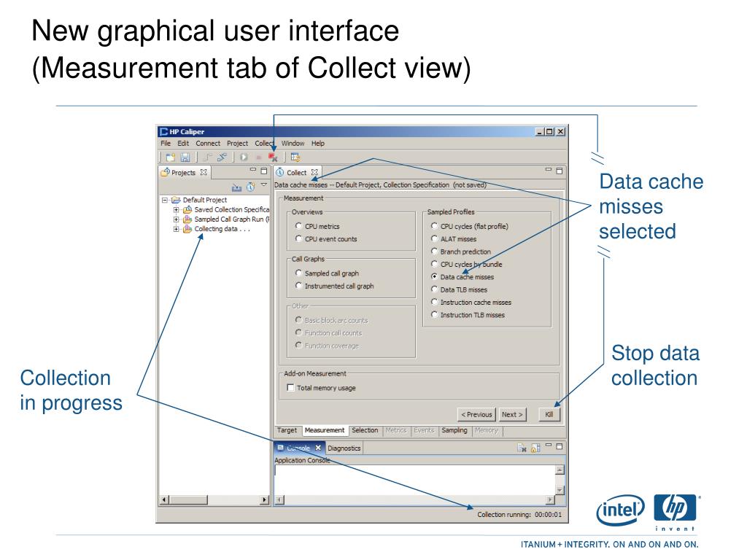Click the HP Caliper title bar logo
The image size is (747, 560).
coord(164,131)
